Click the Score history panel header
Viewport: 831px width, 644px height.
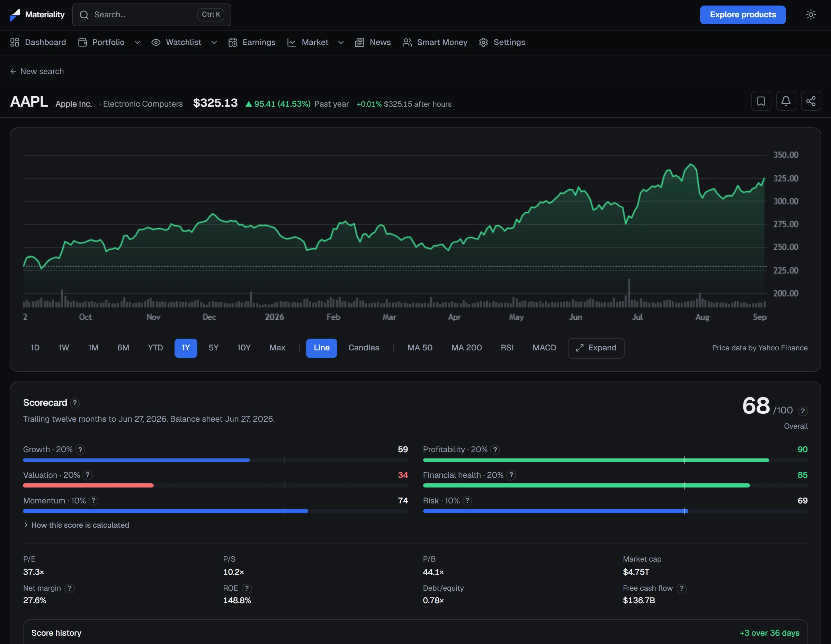pyautogui.click(x=56, y=633)
